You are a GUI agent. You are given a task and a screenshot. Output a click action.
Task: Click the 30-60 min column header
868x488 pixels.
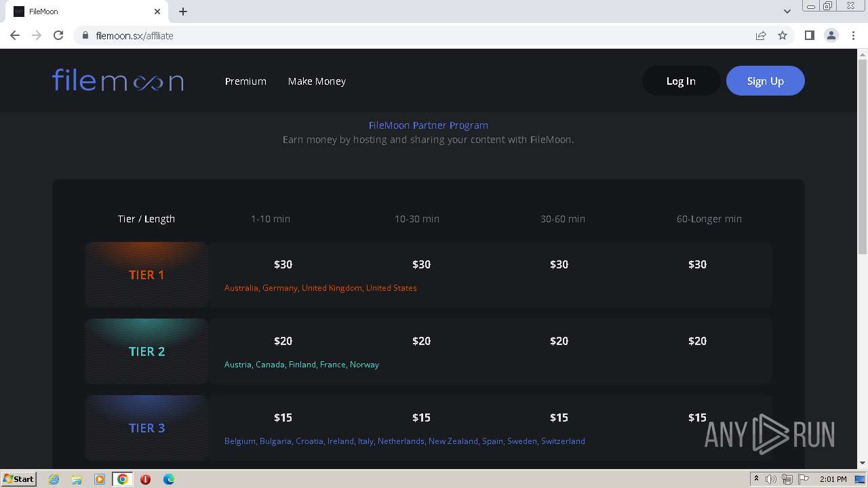point(563,218)
